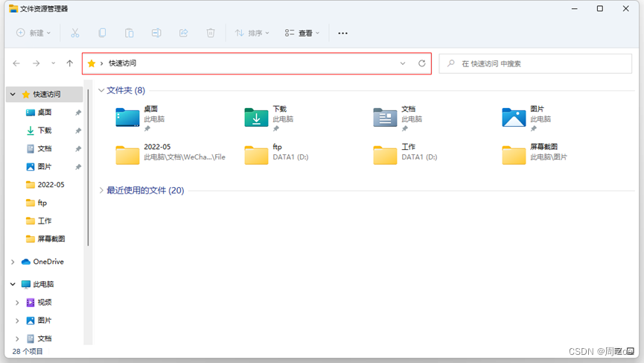Open the three-dot more options menu

point(342,33)
